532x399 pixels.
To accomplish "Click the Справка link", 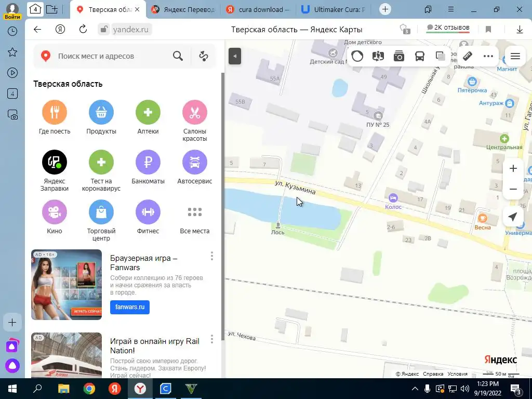I will tap(433, 374).
